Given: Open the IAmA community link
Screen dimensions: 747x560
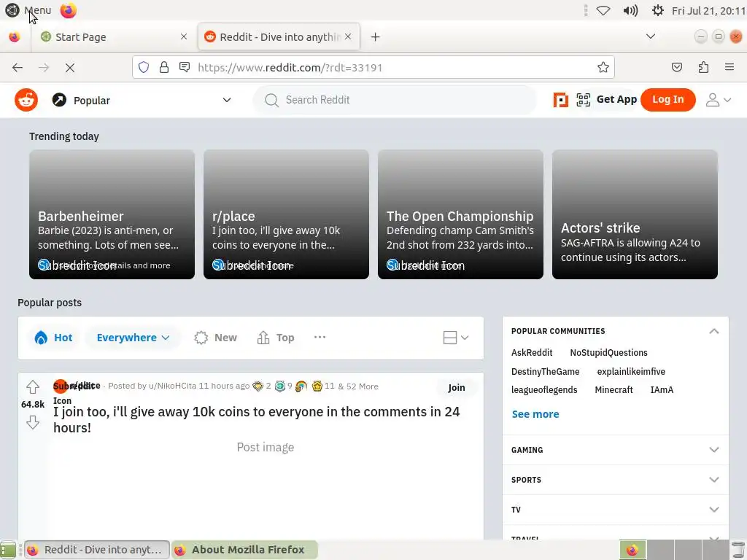Looking at the screenshot, I should click(x=662, y=389).
